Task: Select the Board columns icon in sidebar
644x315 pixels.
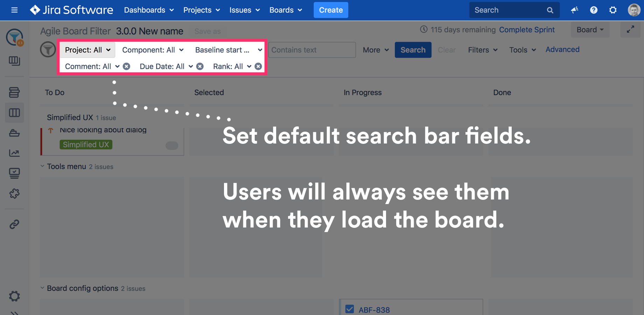Action: (14, 112)
